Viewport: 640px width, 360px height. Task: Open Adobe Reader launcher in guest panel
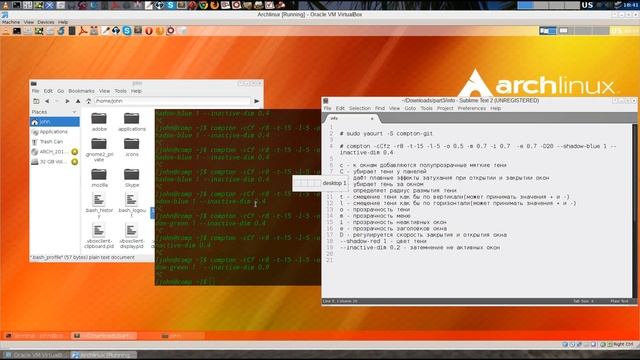[83, 31]
